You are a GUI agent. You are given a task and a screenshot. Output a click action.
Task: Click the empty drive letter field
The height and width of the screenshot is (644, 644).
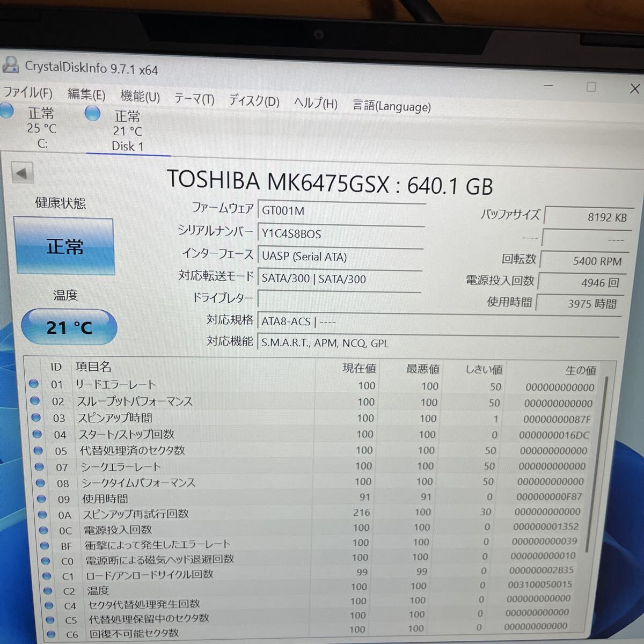[x=339, y=298]
